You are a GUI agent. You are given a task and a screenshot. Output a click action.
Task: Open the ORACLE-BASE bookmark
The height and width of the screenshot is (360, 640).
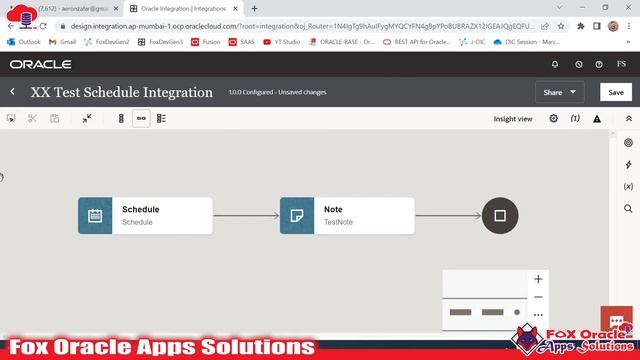[342, 42]
